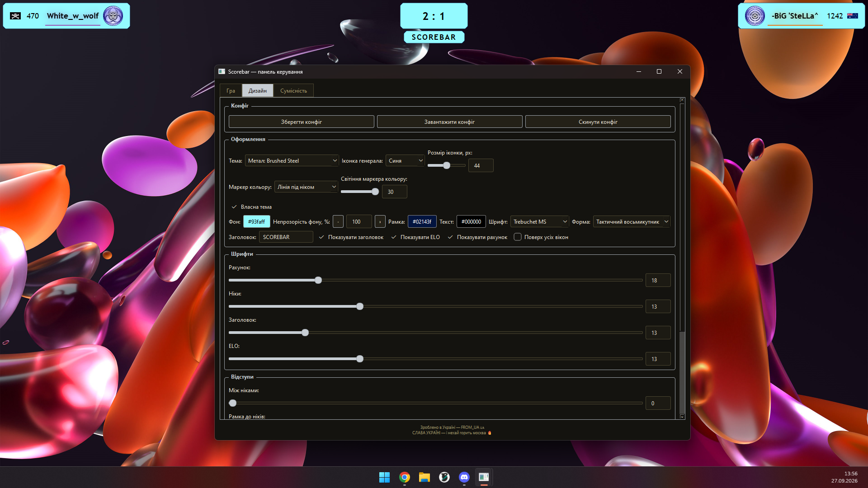Click White_w_wolf's biohazard general icon
This screenshot has width=868, height=488.
(x=113, y=16)
